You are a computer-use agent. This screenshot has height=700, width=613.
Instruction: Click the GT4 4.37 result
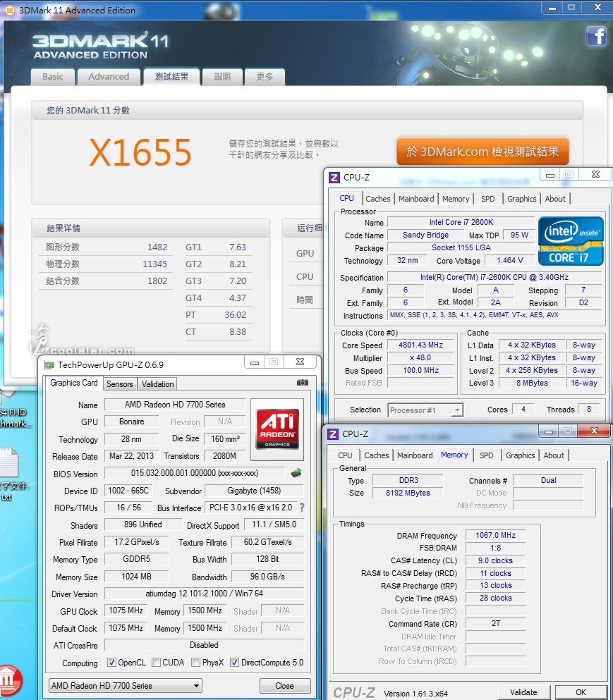tap(238, 297)
